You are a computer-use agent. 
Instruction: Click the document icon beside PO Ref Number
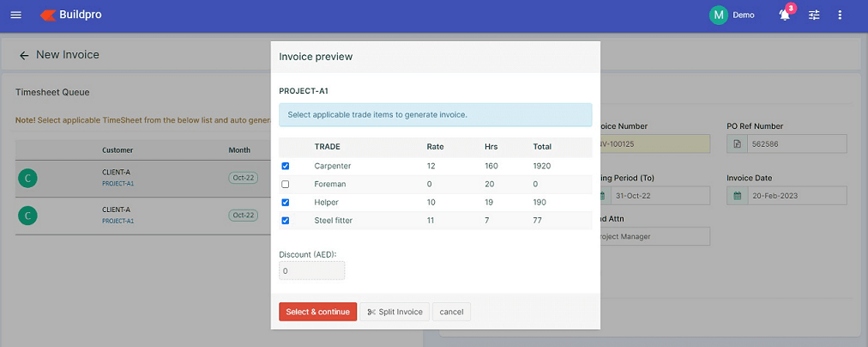coord(738,144)
